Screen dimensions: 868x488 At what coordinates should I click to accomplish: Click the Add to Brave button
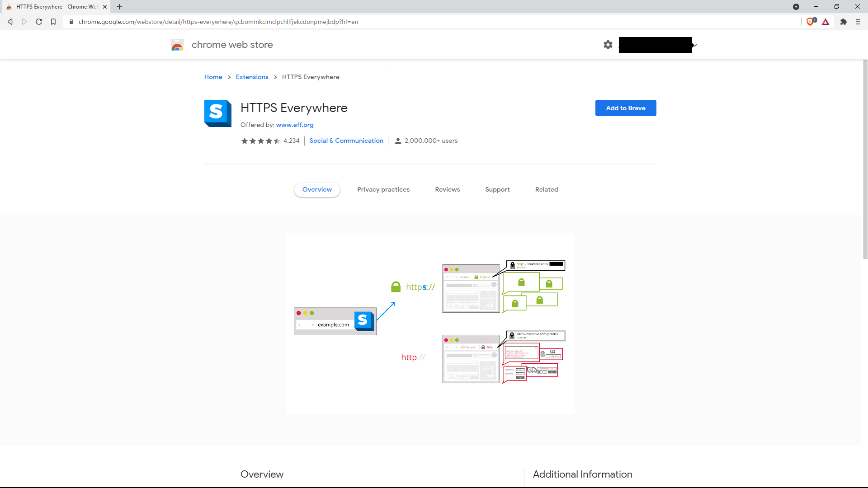pos(626,108)
